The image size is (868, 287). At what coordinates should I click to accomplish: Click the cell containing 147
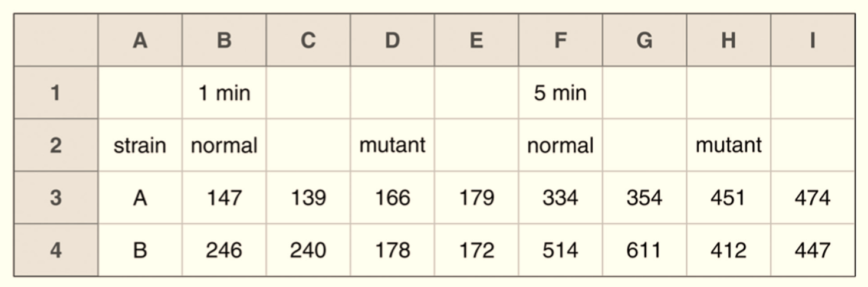[x=224, y=197]
